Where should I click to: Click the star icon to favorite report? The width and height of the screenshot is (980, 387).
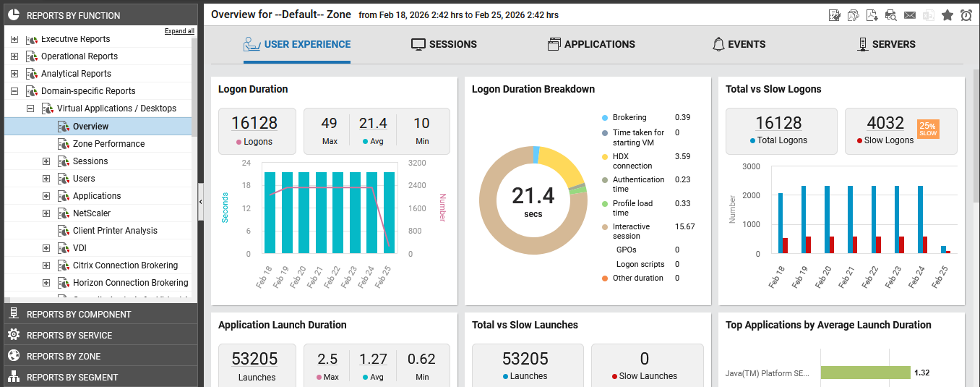[947, 15]
